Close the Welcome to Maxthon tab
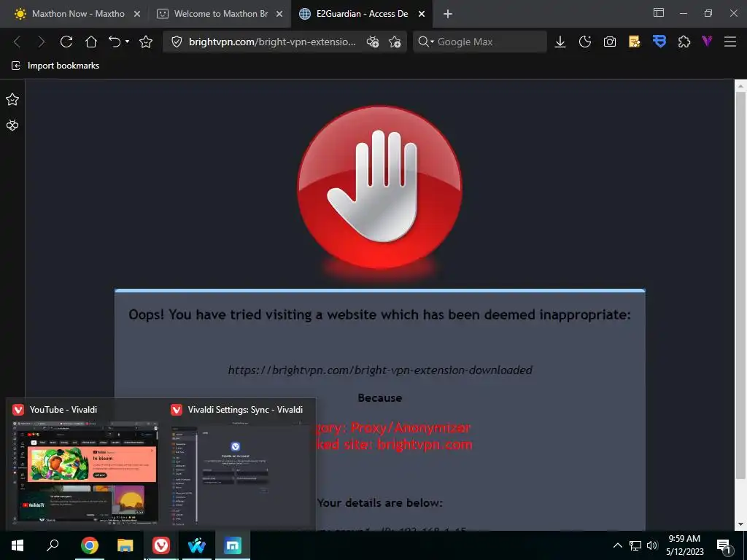The width and height of the screenshot is (747, 560). click(279, 14)
